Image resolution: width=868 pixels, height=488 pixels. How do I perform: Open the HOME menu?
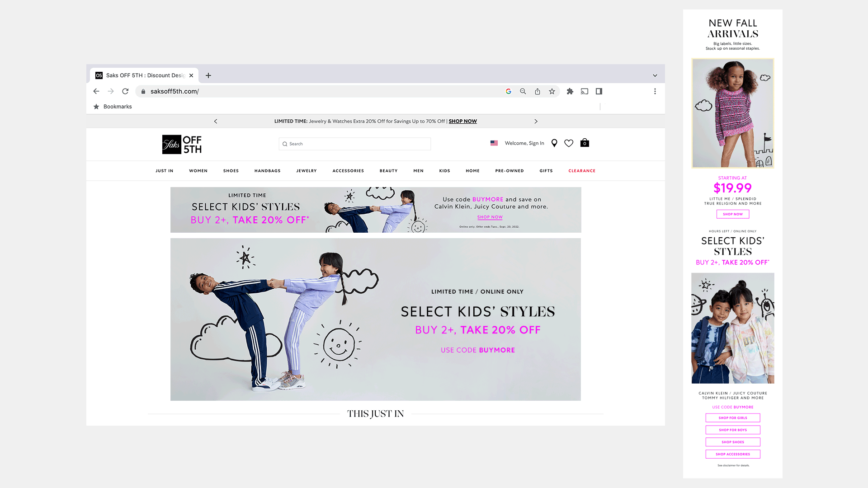click(473, 171)
